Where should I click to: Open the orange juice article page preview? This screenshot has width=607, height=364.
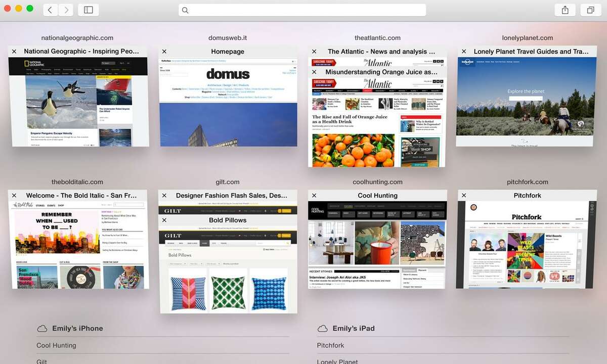377,122
